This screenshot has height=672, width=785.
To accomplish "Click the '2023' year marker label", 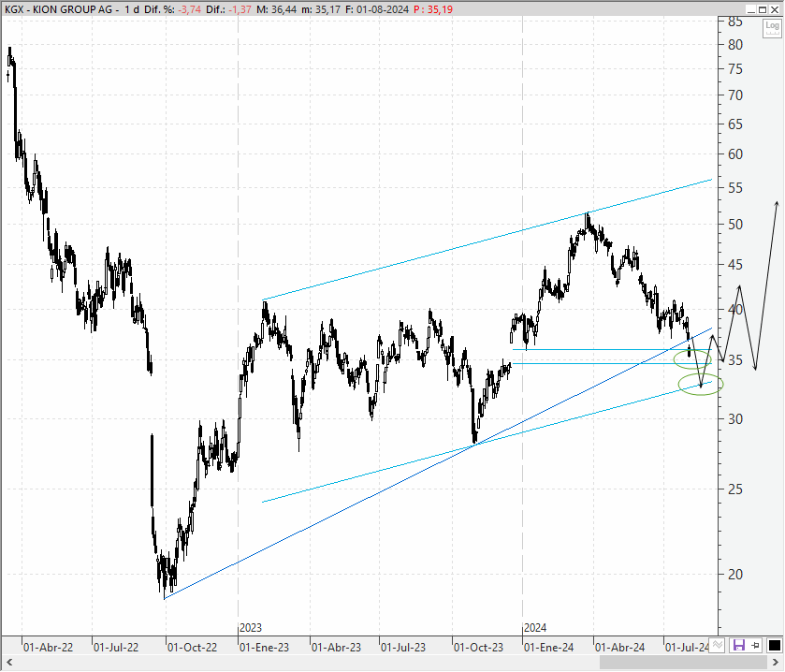I will point(251,628).
